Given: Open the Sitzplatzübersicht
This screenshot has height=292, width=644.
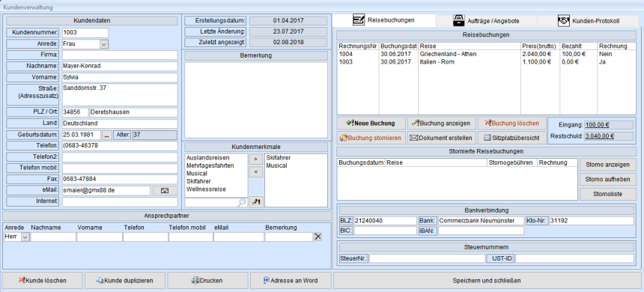Looking at the screenshot, I should click(511, 138).
